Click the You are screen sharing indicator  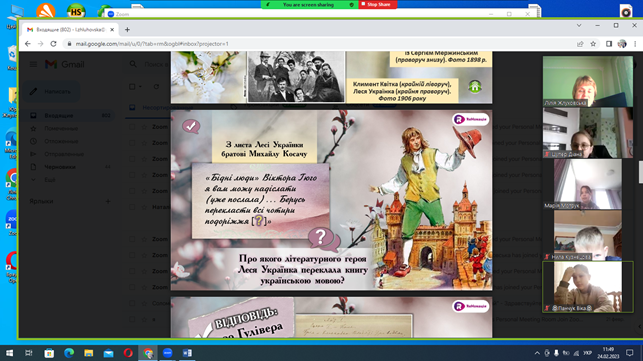tap(308, 5)
